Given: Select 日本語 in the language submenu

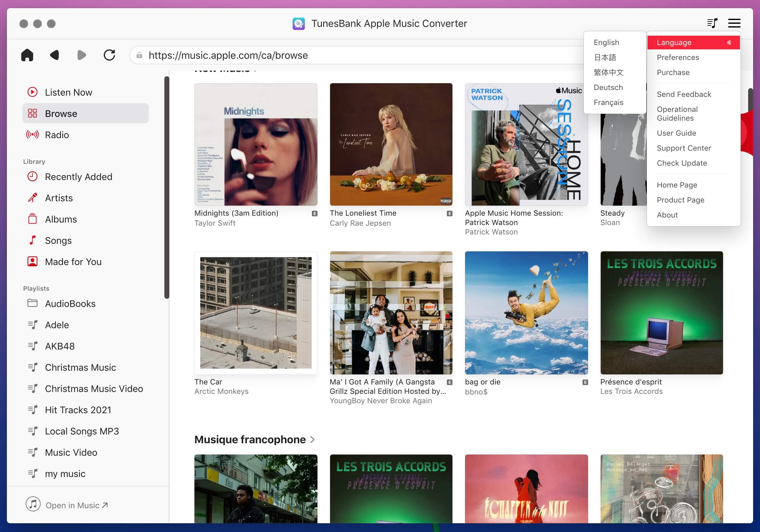Looking at the screenshot, I should tap(615, 58).
